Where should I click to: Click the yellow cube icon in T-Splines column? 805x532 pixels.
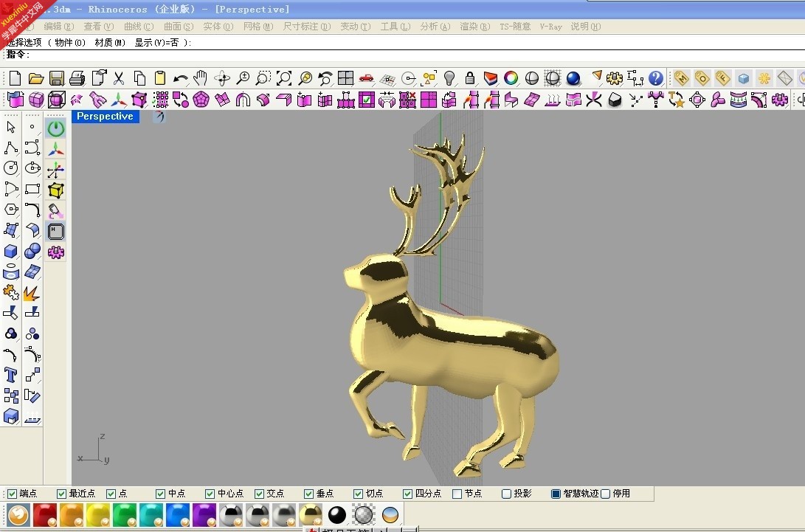(x=56, y=190)
